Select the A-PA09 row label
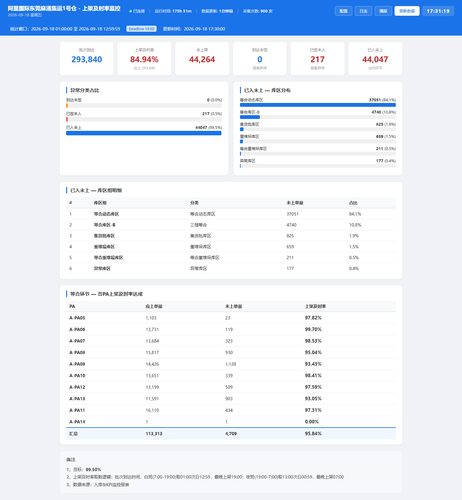This screenshot has width=462, height=500. [77, 364]
